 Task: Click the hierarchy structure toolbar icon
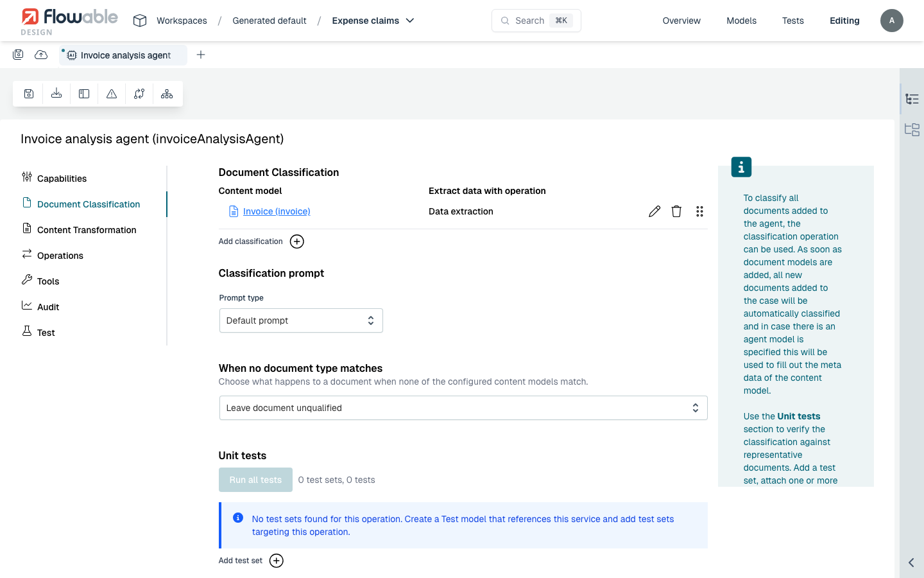tap(167, 94)
